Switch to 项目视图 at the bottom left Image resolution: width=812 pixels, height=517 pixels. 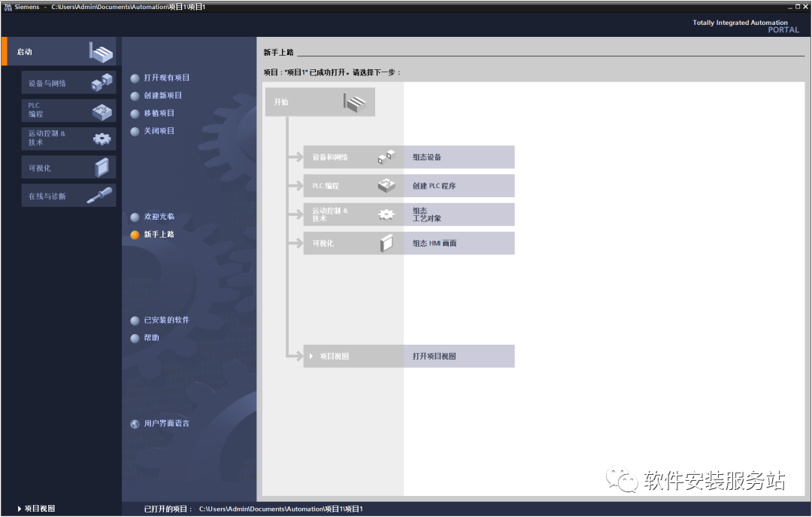pos(36,509)
